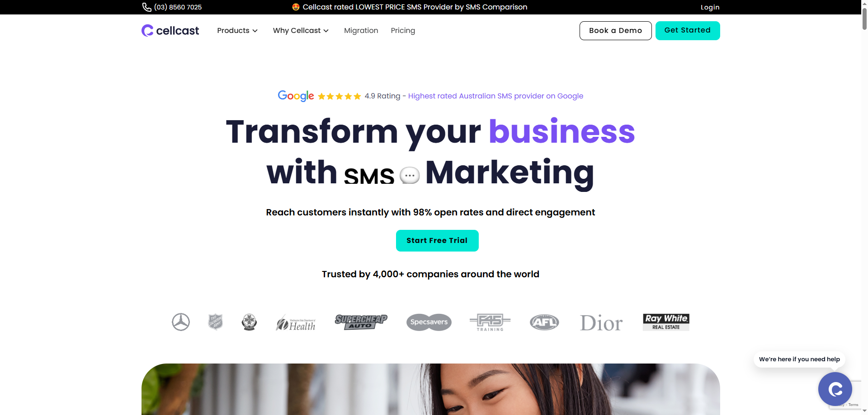Click the Specsavers logo
The height and width of the screenshot is (415, 868).
[429, 322]
